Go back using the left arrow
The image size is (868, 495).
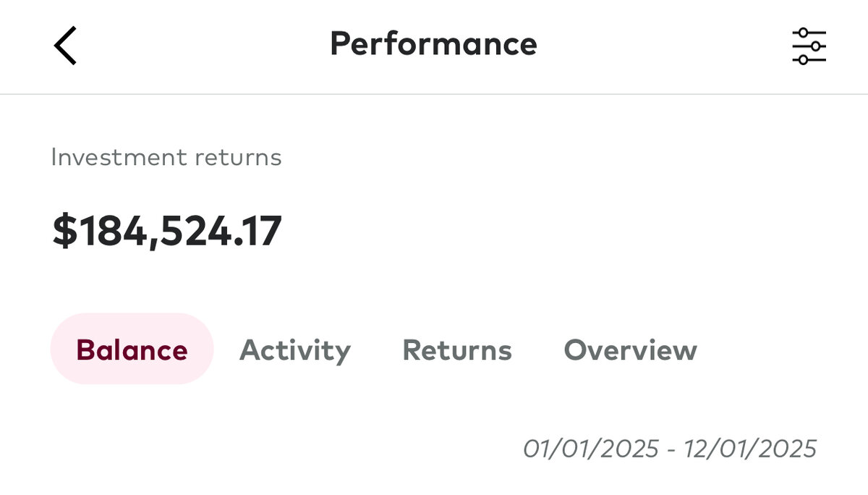(x=65, y=45)
